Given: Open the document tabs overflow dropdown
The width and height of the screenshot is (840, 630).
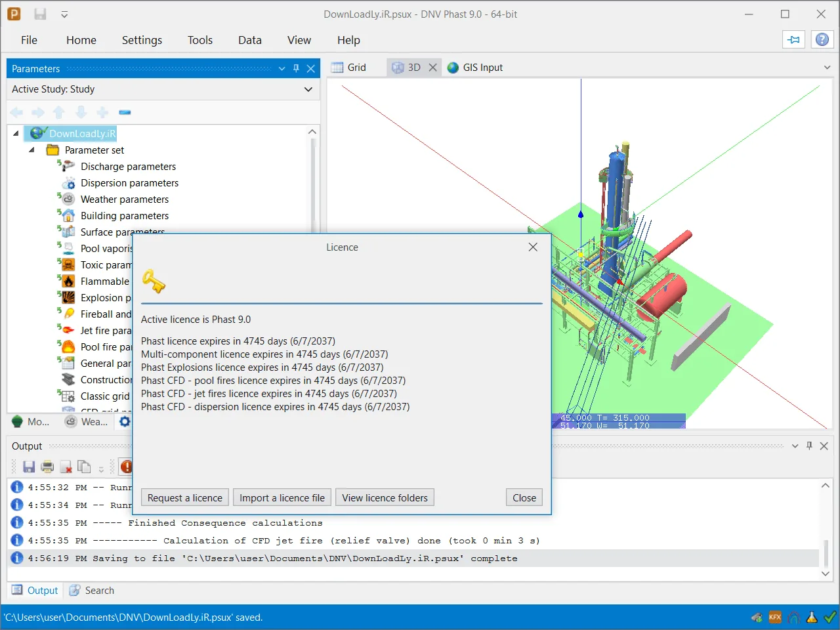Looking at the screenshot, I should tap(827, 68).
